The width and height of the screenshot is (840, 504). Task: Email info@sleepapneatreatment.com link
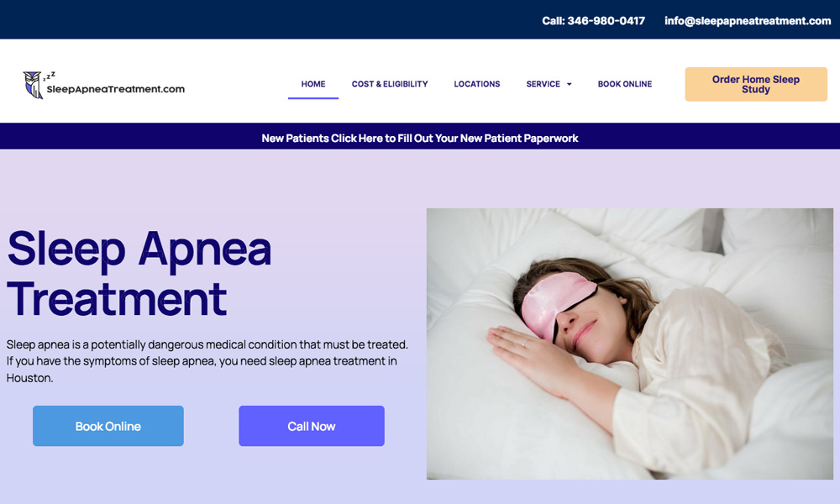tap(748, 21)
